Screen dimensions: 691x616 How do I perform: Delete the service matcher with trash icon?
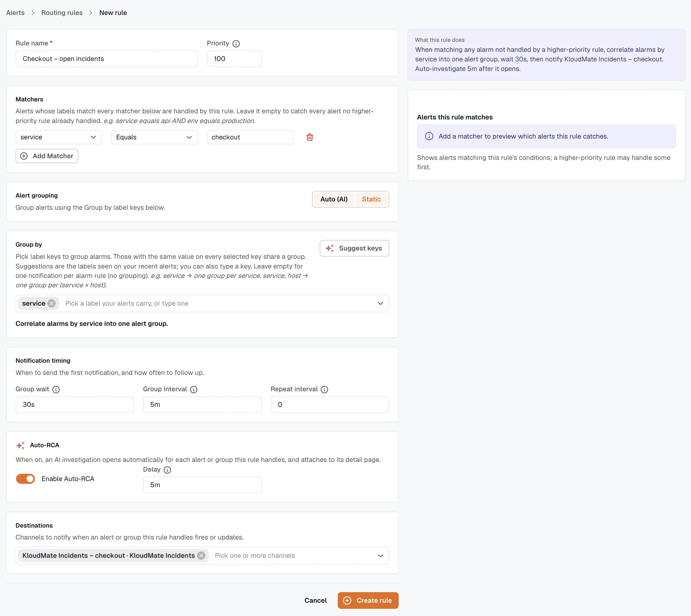[x=310, y=137]
